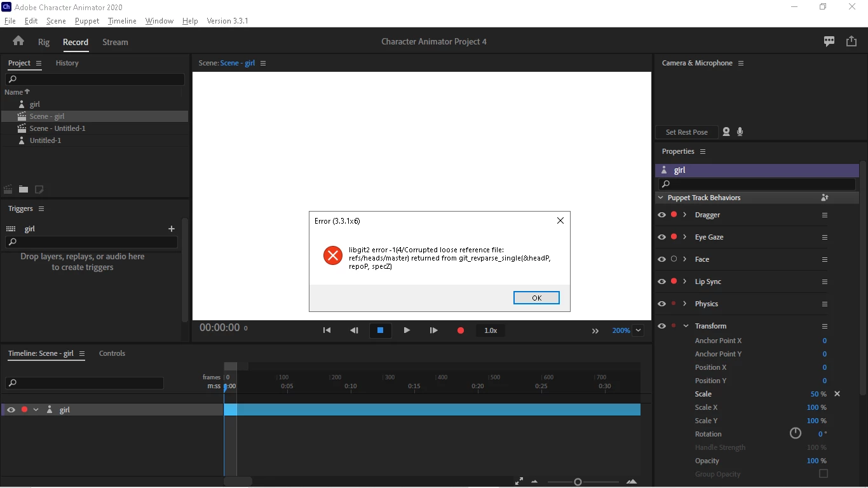
Task: Open the Triggers keyboard layout icon
Action: coord(11,229)
